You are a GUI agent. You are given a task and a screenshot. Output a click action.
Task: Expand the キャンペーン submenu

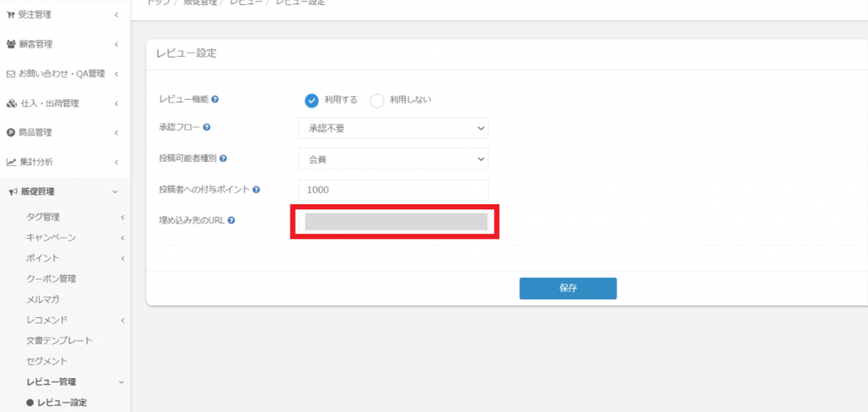[122, 237]
